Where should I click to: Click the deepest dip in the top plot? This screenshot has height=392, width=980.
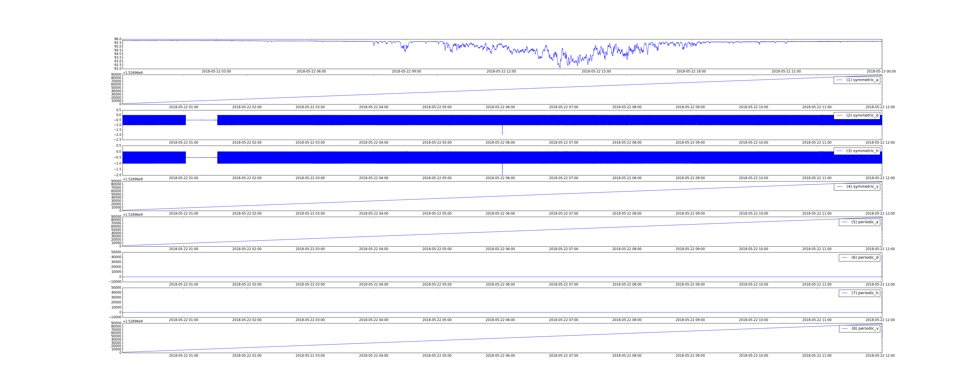(x=560, y=67)
